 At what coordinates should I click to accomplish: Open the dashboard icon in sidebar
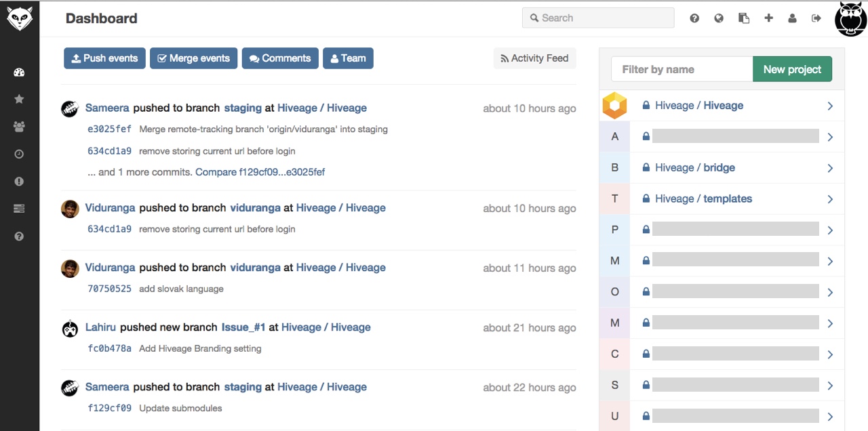coord(19,73)
